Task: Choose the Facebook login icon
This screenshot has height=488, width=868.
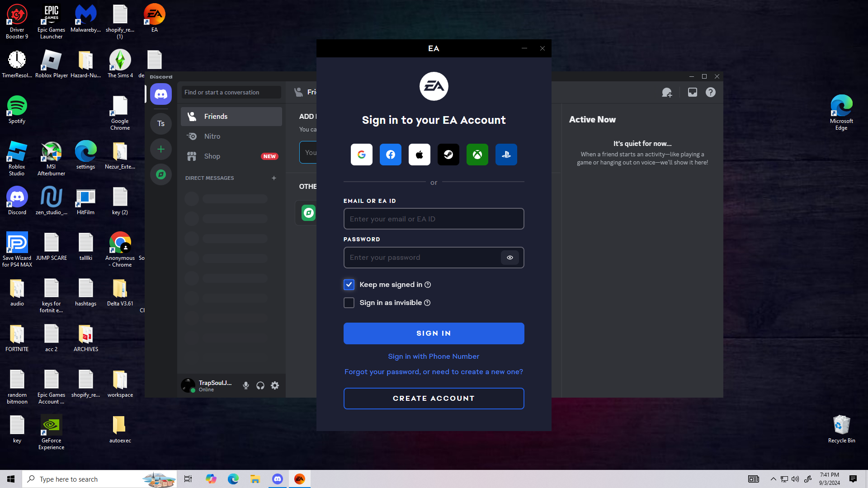Action: point(390,155)
